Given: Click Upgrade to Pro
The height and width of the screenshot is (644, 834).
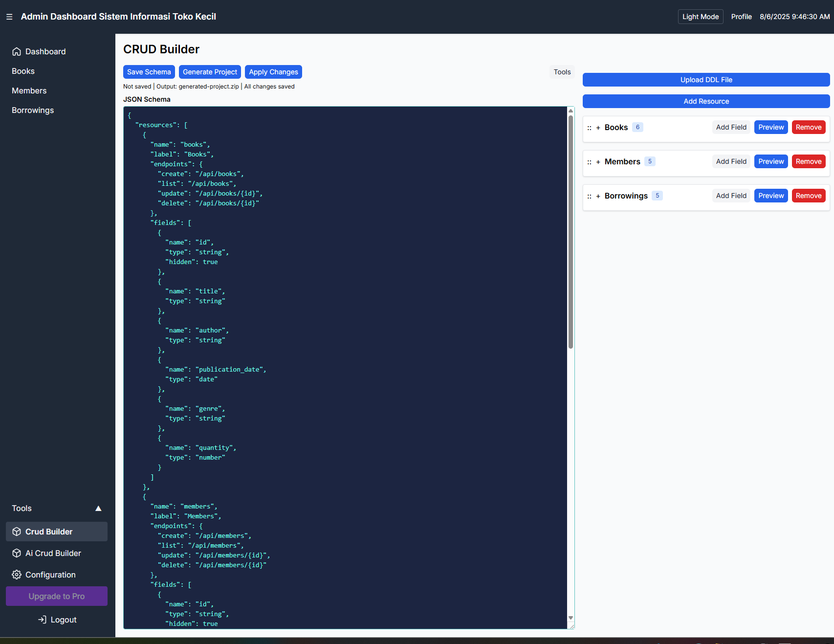Looking at the screenshot, I should tap(57, 596).
